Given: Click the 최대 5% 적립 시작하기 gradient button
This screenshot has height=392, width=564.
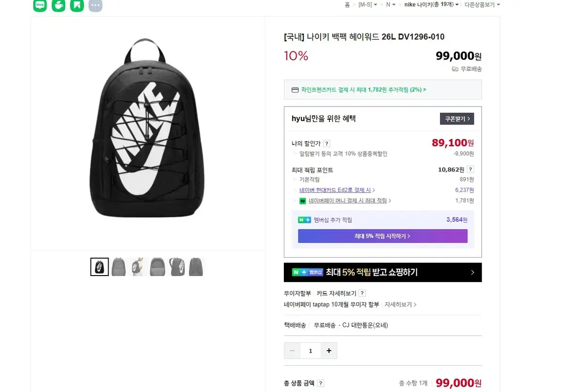Looking at the screenshot, I should (x=383, y=236).
